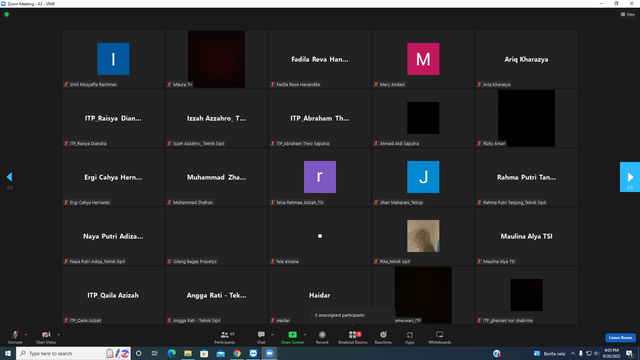Click ITP_ghaisani nur shabrina's tile
This screenshot has height=360, width=640.
click(x=526, y=295)
